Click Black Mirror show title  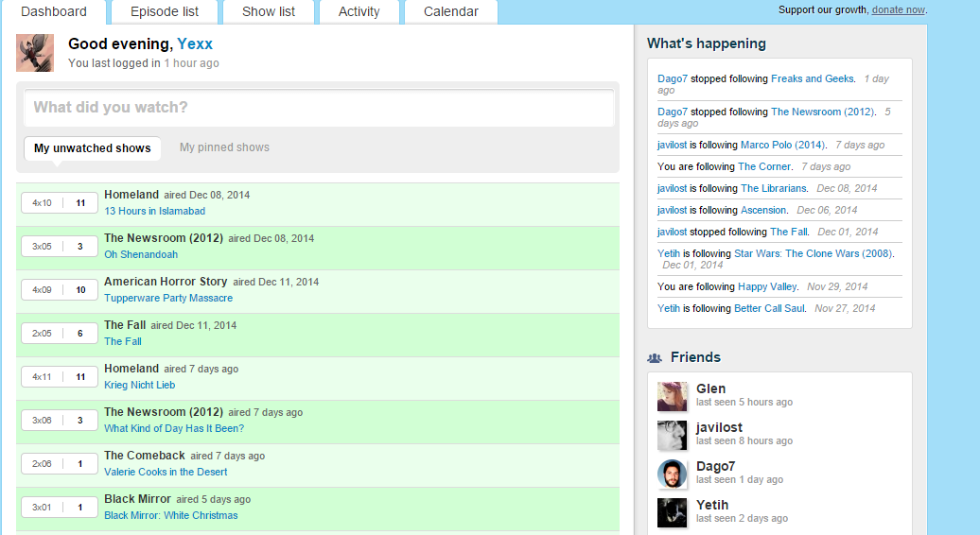(x=137, y=499)
